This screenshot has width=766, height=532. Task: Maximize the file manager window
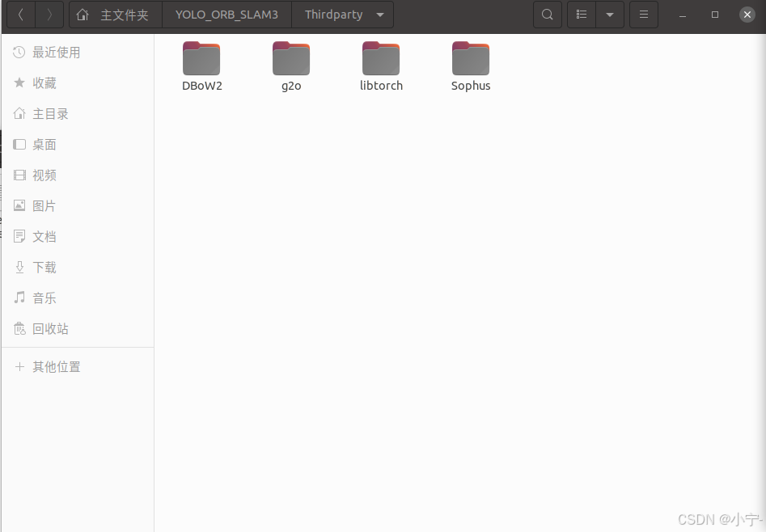715,15
